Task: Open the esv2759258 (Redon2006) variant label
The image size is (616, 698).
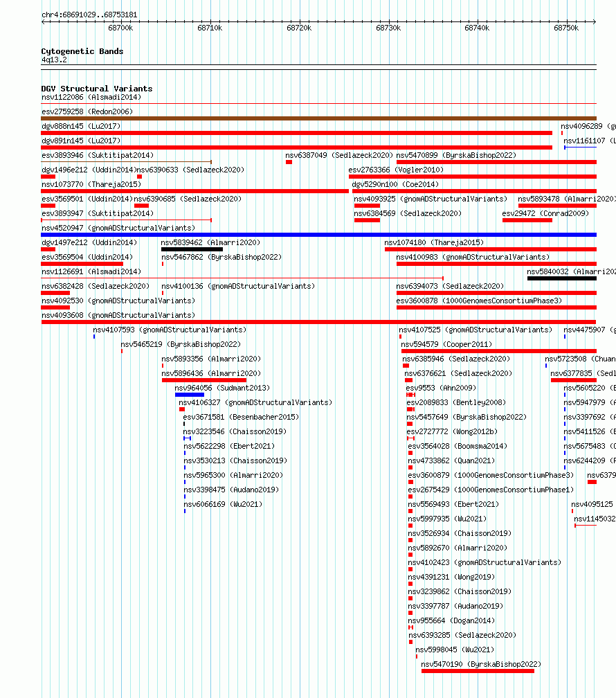Action: pyautogui.click(x=87, y=111)
